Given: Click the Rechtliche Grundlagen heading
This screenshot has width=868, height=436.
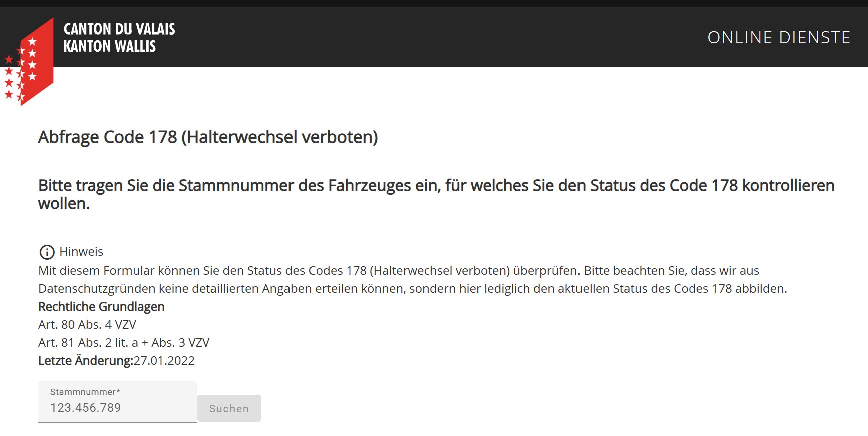Looking at the screenshot, I should tap(101, 307).
